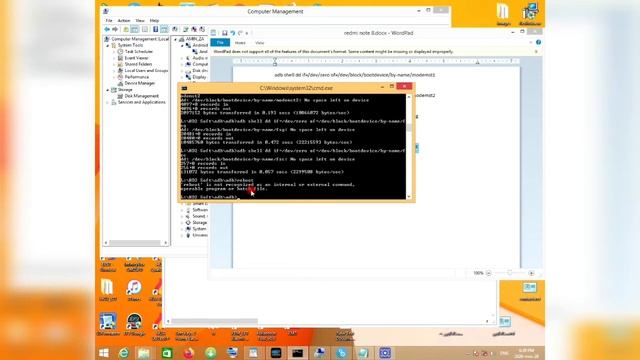
Task: Collapse Storage tree node
Action: coord(108,90)
